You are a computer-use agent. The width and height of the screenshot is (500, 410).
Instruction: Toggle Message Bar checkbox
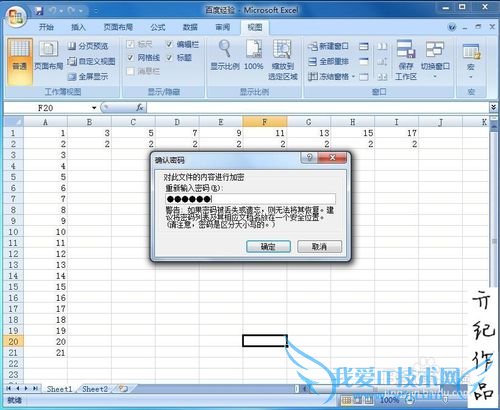(130, 71)
